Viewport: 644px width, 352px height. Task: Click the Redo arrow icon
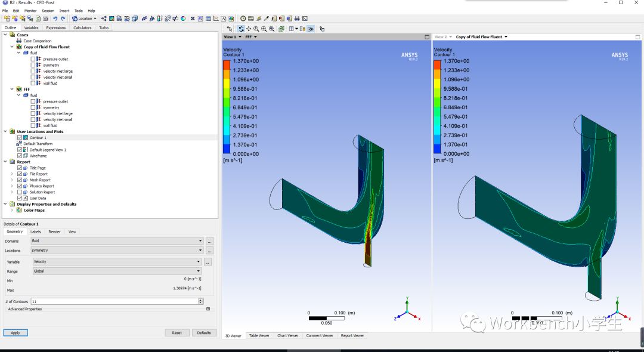[x=63, y=18]
